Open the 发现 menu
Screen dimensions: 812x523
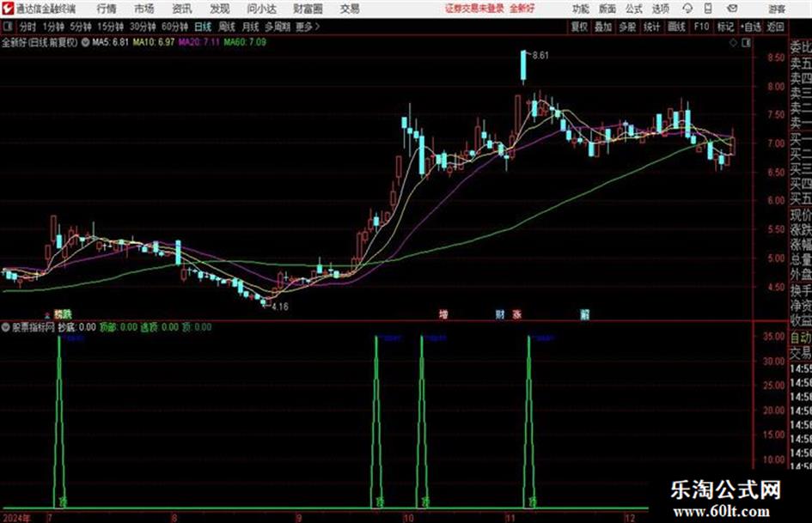tap(220, 9)
